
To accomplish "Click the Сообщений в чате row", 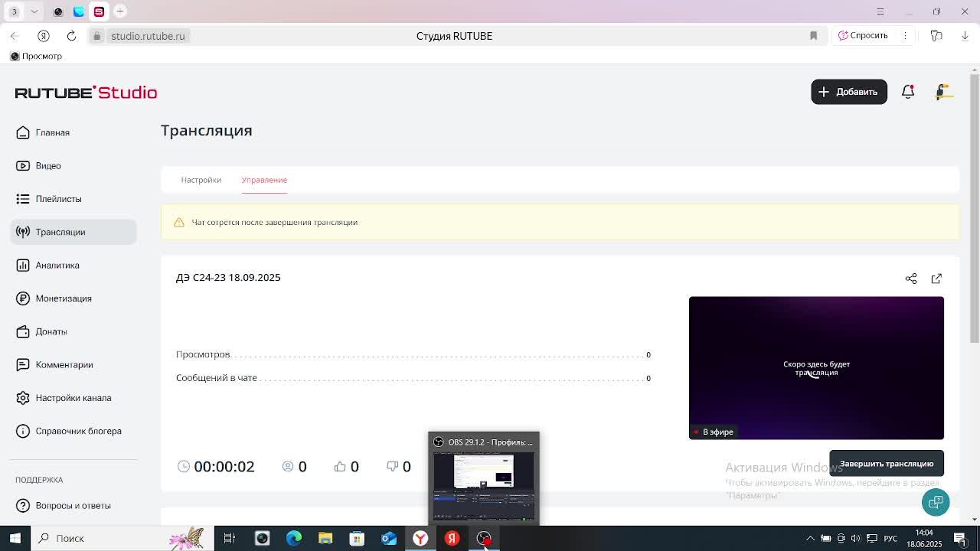I will coord(413,378).
